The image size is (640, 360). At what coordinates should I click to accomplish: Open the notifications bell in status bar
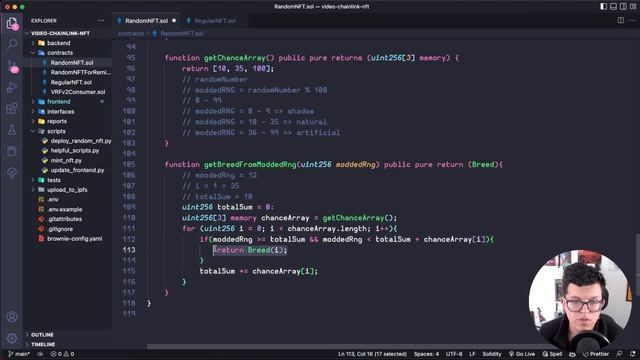632,354
